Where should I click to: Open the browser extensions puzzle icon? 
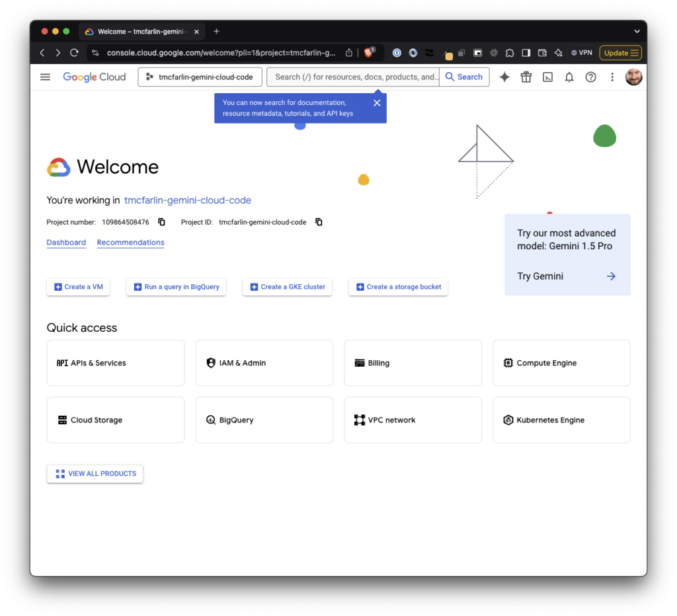point(510,53)
